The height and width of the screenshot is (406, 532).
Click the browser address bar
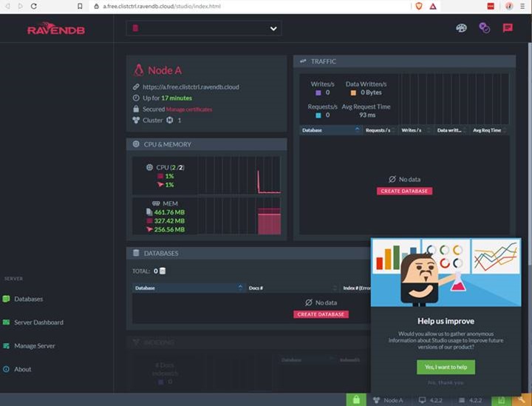[250, 6]
